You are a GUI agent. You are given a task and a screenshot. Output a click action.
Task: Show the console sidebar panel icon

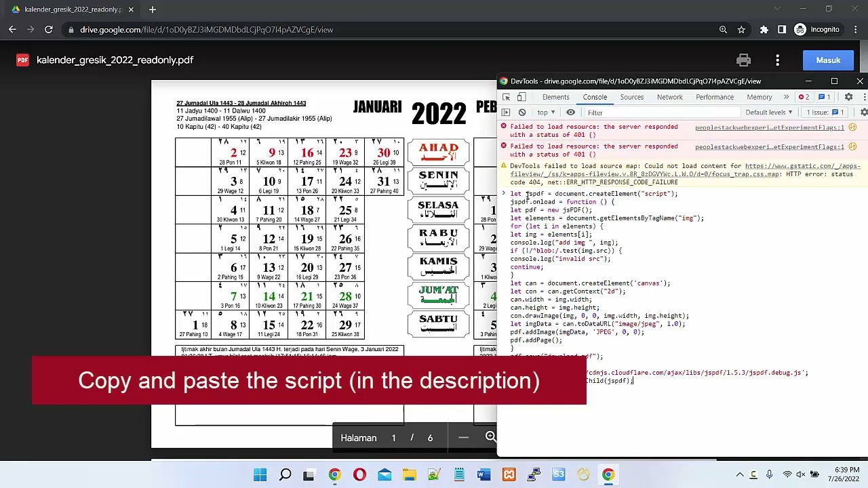506,113
